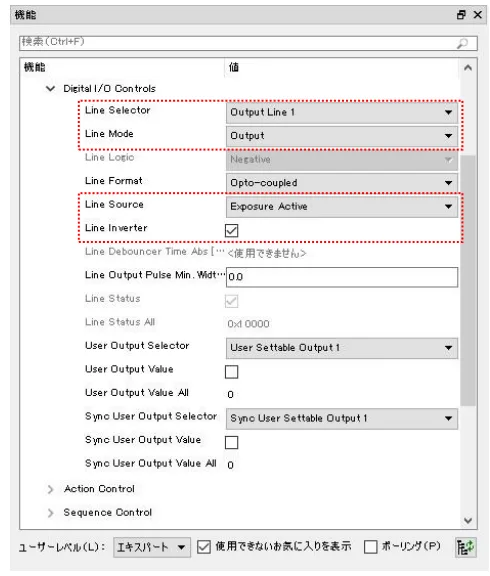490x576 pixels.
Task: Select the Sync User Output Value All row
Action: pos(151,463)
